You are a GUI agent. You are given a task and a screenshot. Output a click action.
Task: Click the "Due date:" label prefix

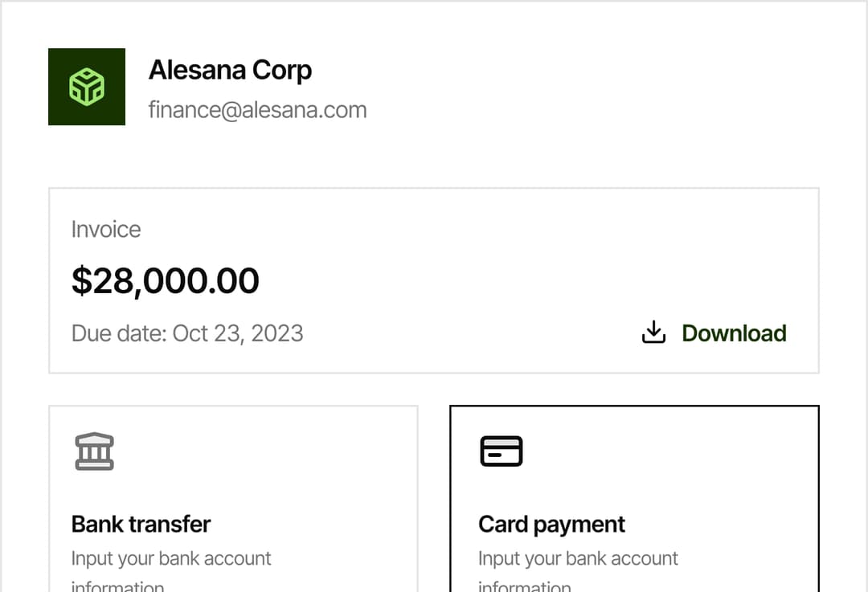[x=119, y=333]
